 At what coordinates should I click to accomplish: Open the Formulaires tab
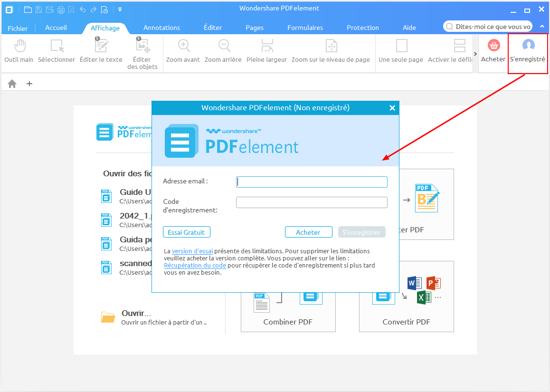point(305,28)
